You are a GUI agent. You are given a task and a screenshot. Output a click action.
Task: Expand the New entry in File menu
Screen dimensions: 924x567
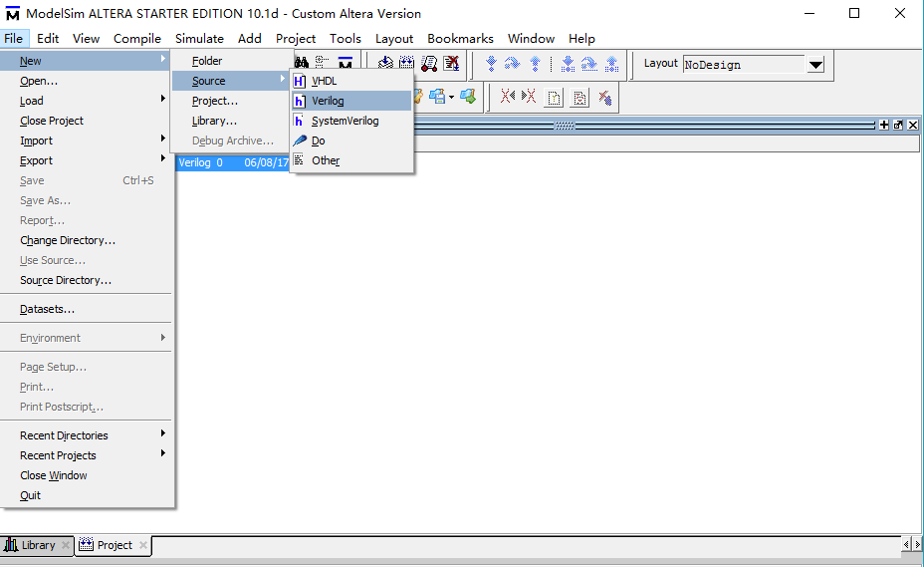click(86, 61)
